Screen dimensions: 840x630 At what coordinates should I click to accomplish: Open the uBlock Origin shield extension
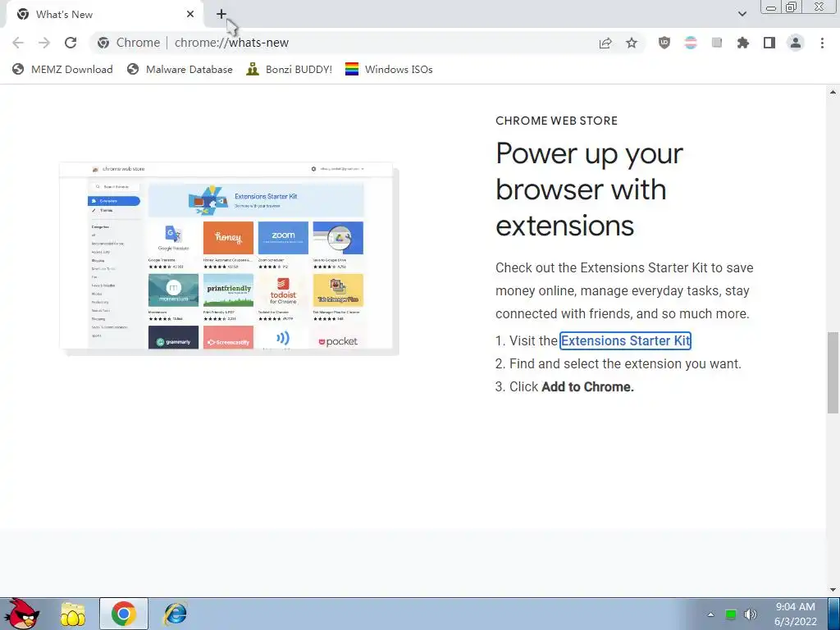[x=664, y=43]
